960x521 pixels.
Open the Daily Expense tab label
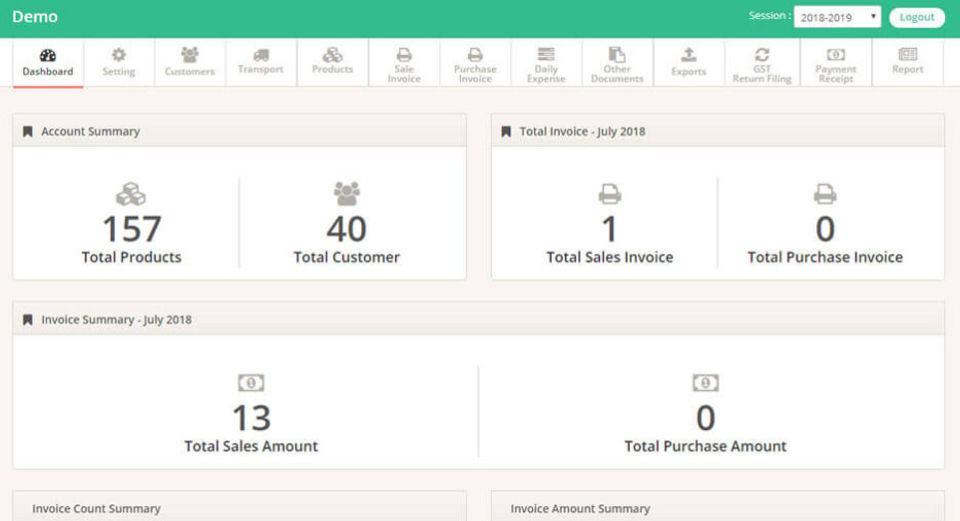click(546, 74)
